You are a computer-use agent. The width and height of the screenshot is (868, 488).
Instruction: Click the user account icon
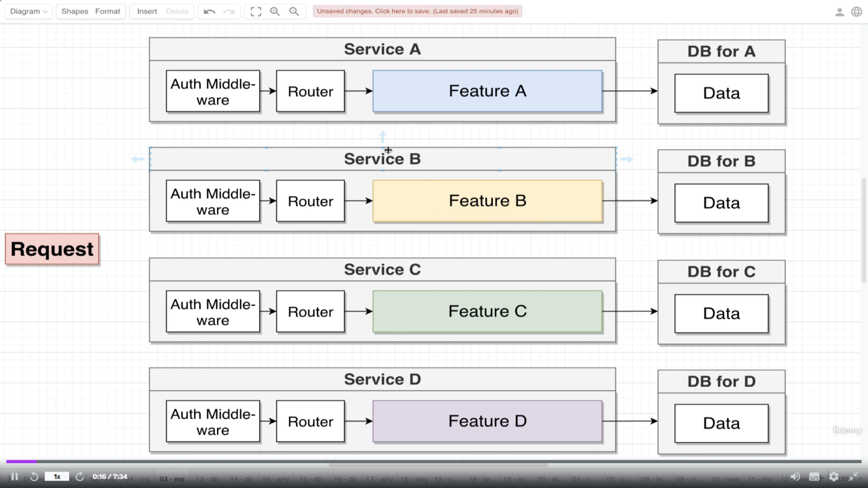click(840, 12)
